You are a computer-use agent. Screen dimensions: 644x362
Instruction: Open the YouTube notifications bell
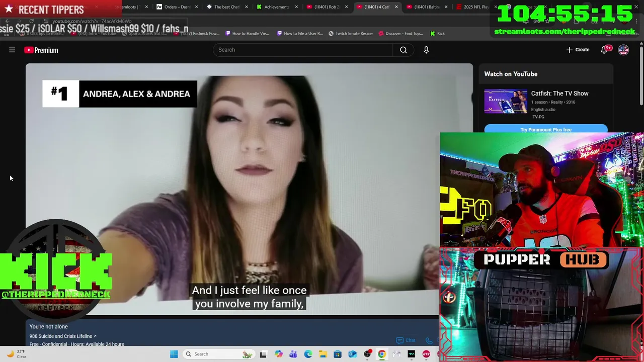tap(605, 50)
